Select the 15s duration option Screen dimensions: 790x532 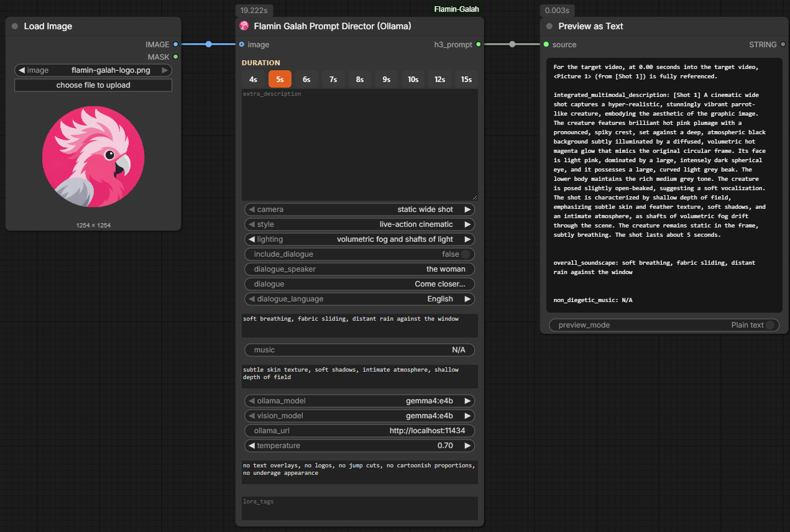tap(467, 79)
